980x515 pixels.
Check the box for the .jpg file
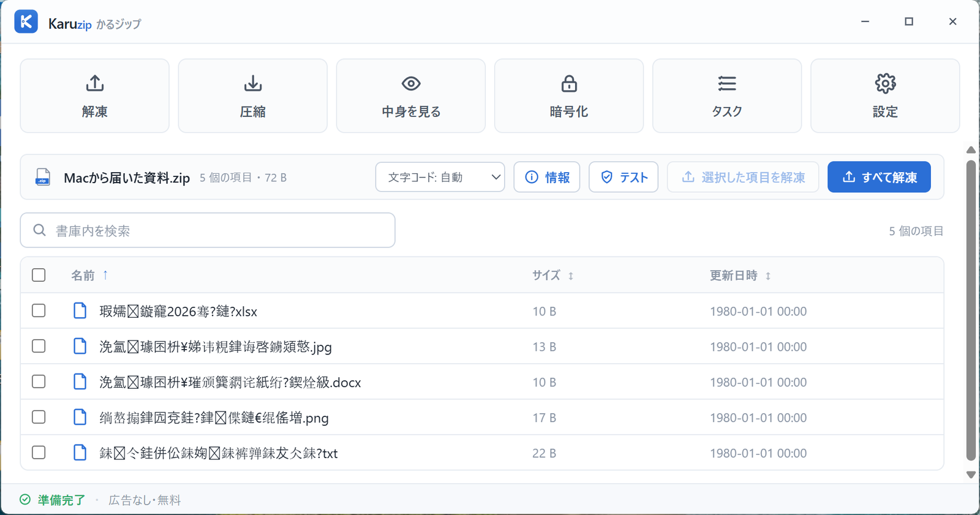click(39, 346)
